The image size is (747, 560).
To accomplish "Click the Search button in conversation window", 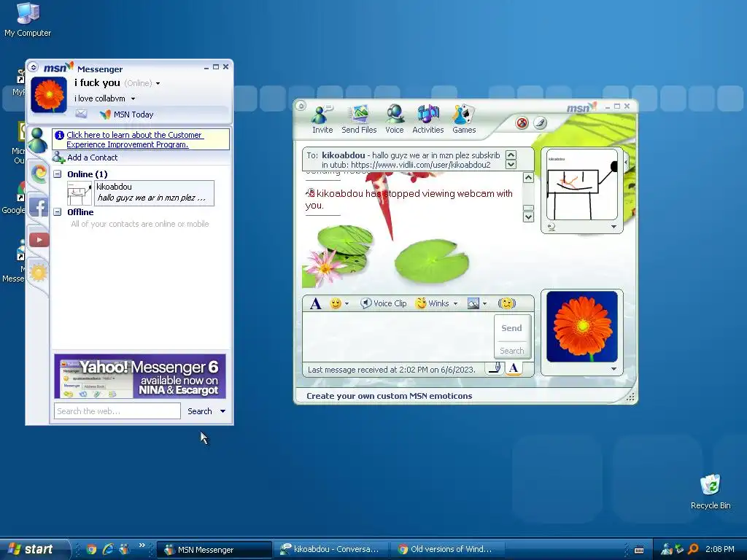I will coord(511,351).
